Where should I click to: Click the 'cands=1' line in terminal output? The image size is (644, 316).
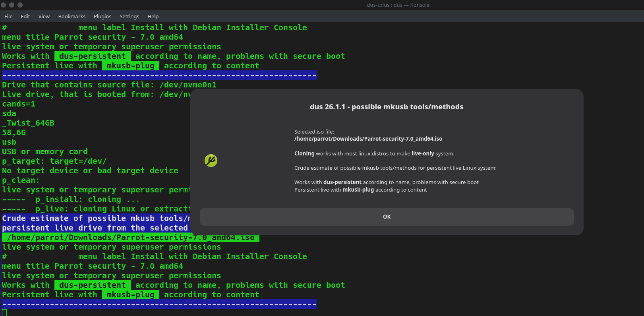point(19,104)
